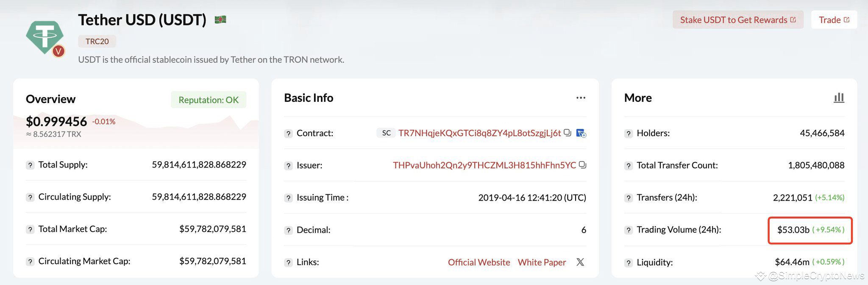Open the Official Website link
The image size is (868, 285).
(479, 262)
